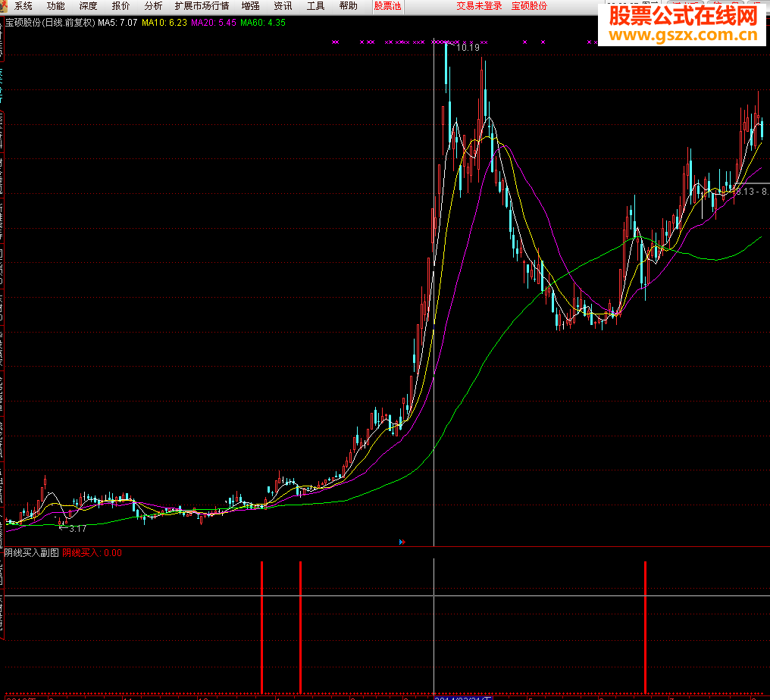Click the 10.19 high price label
This screenshot has height=700, width=770.
(468, 47)
